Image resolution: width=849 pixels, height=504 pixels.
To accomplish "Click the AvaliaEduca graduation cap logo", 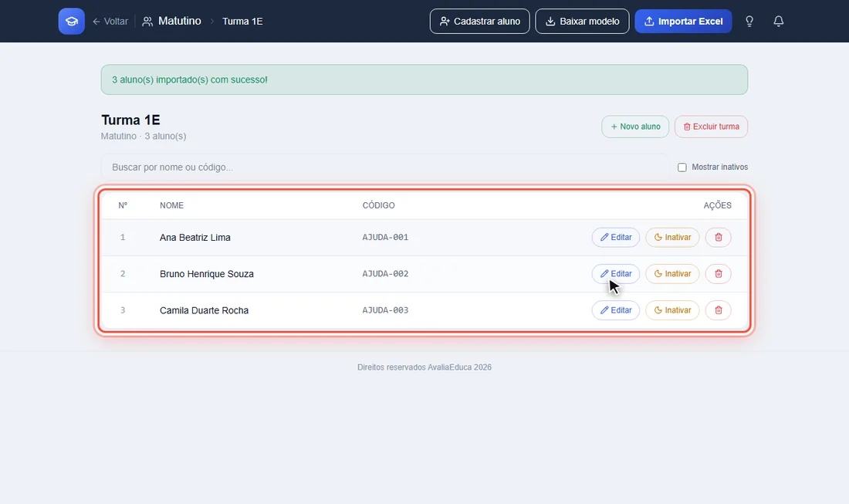I will [72, 21].
